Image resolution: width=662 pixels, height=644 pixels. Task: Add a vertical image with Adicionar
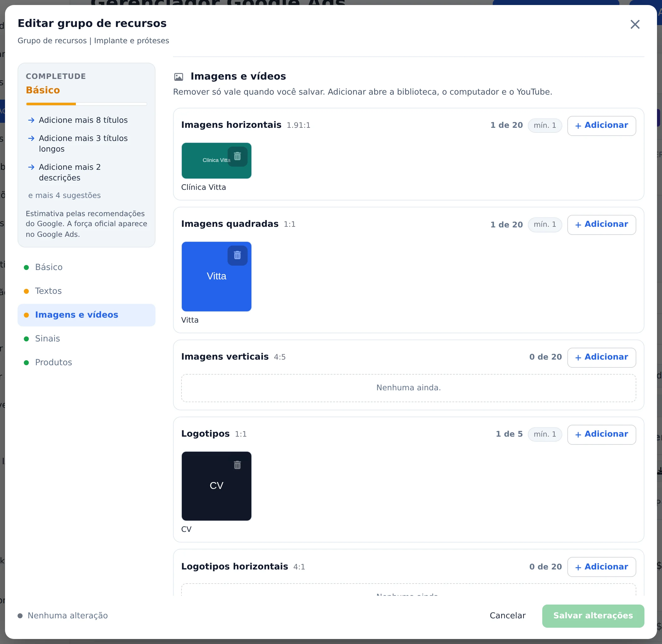[602, 357]
